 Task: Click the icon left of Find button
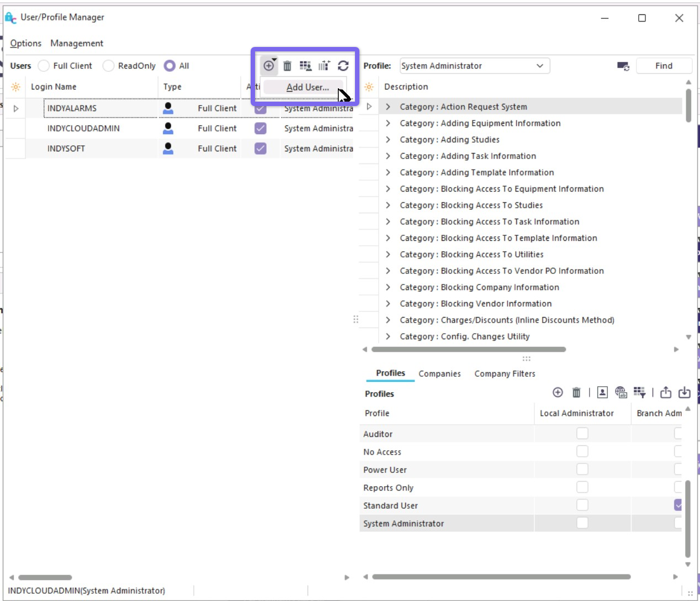[623, 66]
